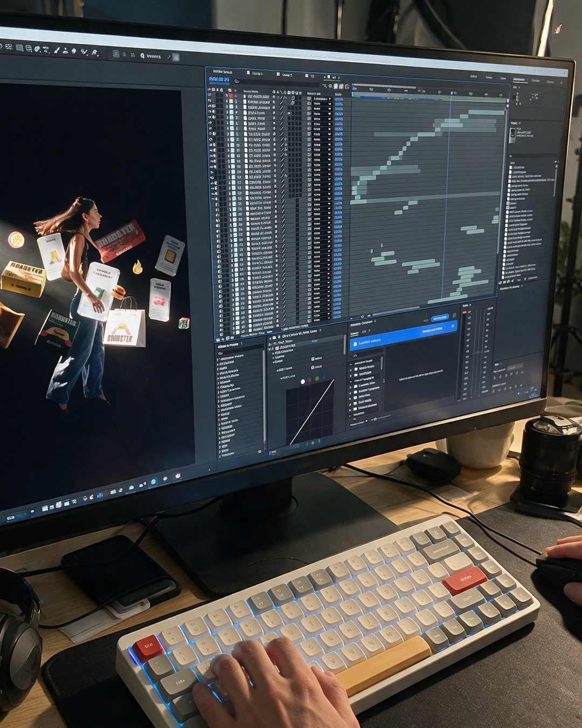Select the Brush tool in top toolbar
The height and width of the screenshot is (728, 582).
pyautogui.click(x=57, y=50)
